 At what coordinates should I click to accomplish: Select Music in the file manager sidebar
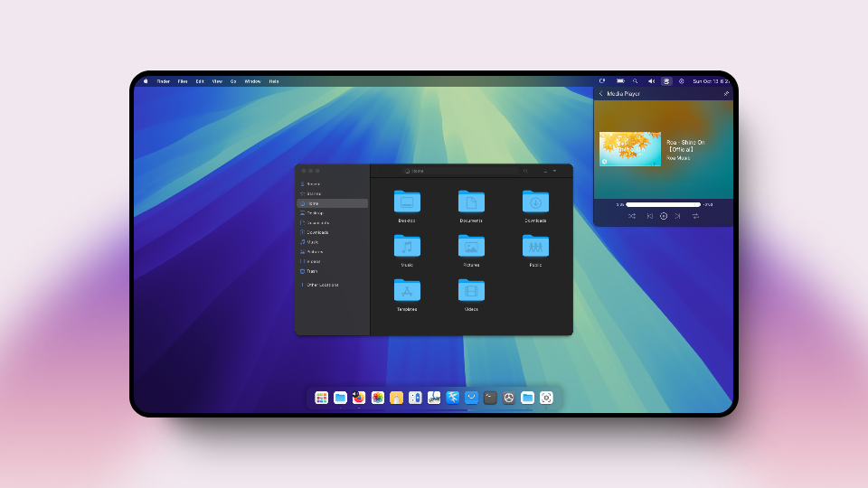click(x=332, y=242)
